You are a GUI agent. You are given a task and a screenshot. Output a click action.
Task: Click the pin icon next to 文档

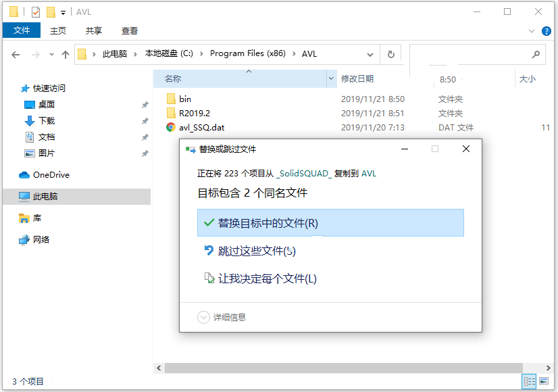[x=145, y=137]
